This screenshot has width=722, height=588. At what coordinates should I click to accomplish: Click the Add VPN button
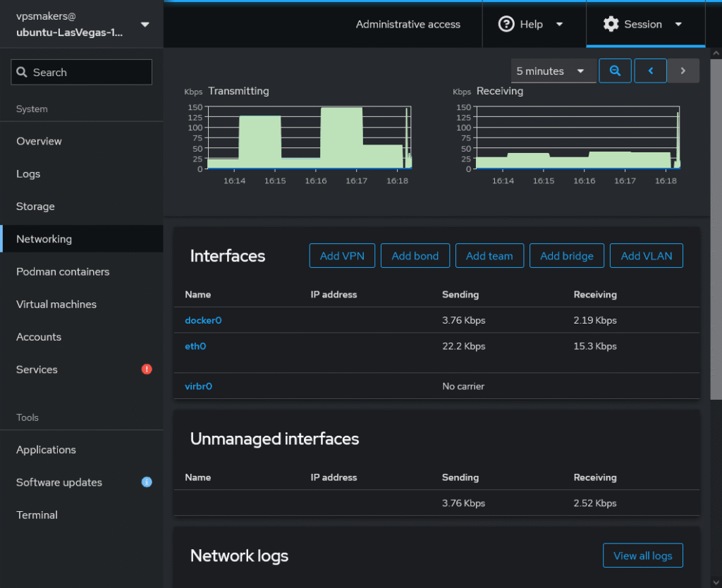click(x=342, y=256)
